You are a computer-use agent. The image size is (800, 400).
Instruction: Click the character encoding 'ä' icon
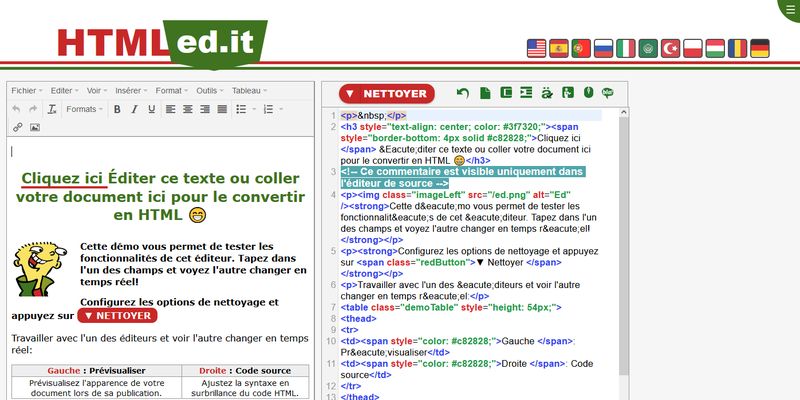click(547, 93)
